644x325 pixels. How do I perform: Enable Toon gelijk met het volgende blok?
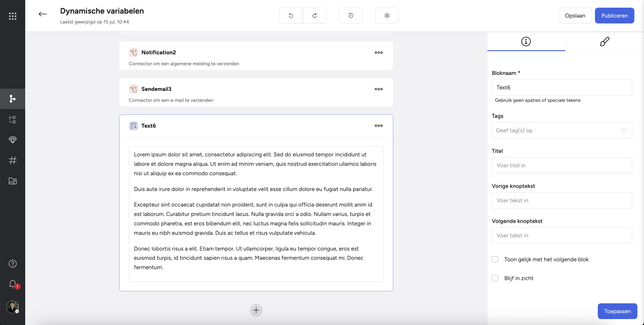tap(495, 259)
